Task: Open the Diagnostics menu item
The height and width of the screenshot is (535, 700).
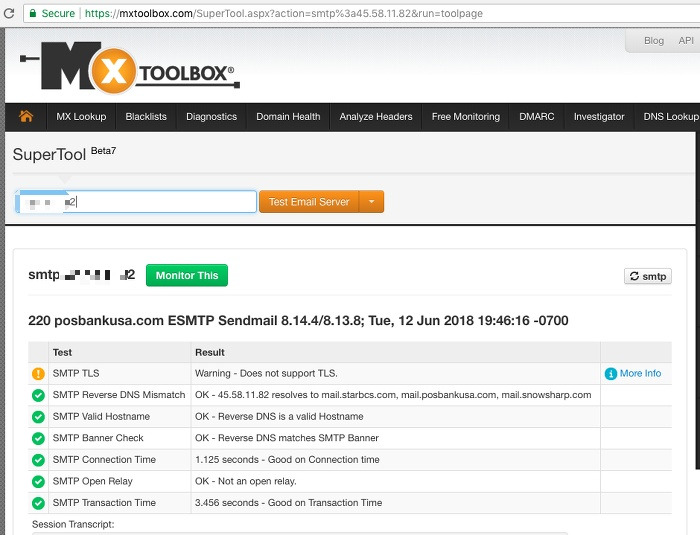Action: [211, 117]
